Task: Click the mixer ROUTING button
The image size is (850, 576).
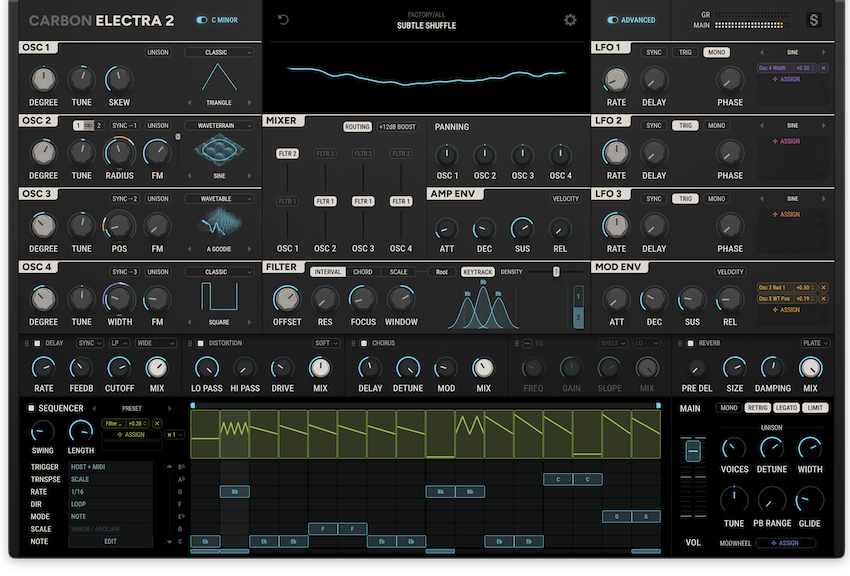Action: (357, 127)
